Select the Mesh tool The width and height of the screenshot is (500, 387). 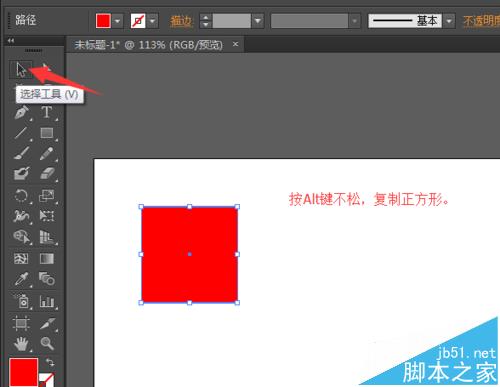pos(21,259)
